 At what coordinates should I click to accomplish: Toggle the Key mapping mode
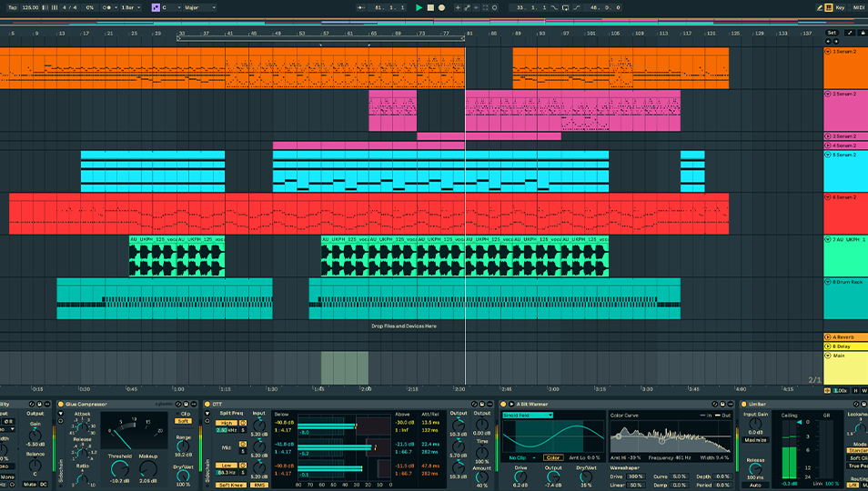[x=840, y=7]
